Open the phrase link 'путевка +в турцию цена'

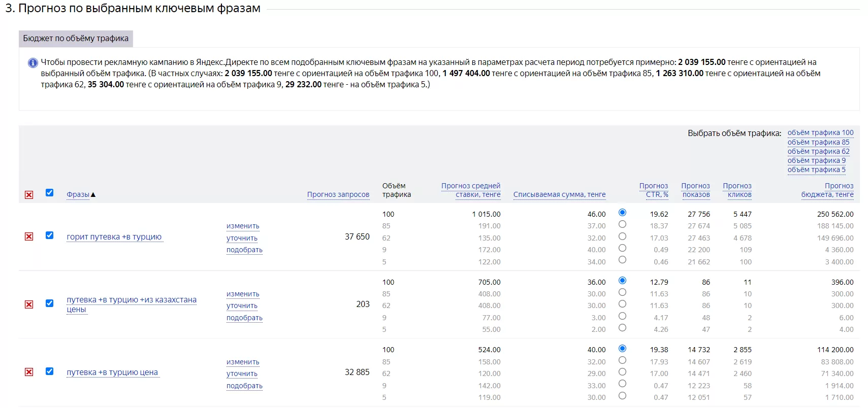pyautogui.click(x=112, y=372)
